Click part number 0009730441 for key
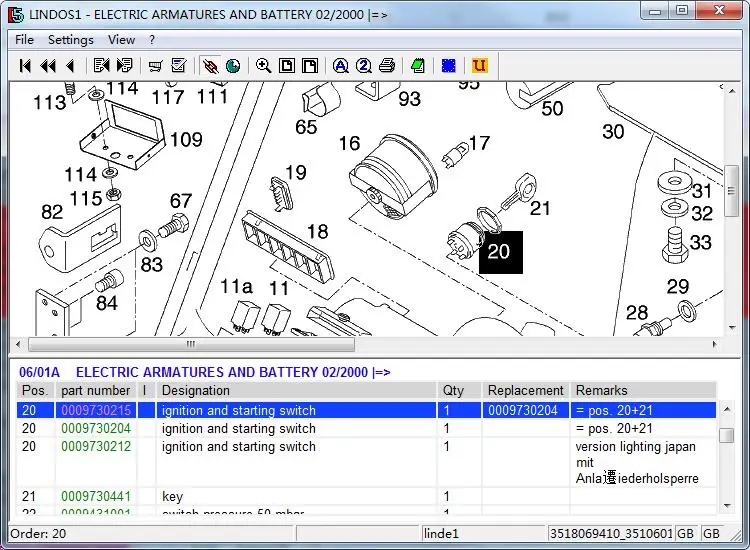The height and width of the screenshot is (550, 750). click(96, 497)
